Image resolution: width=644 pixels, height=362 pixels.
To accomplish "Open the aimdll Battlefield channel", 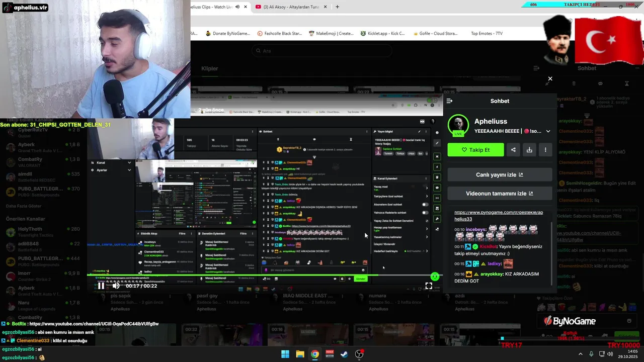I will [43, 176].
